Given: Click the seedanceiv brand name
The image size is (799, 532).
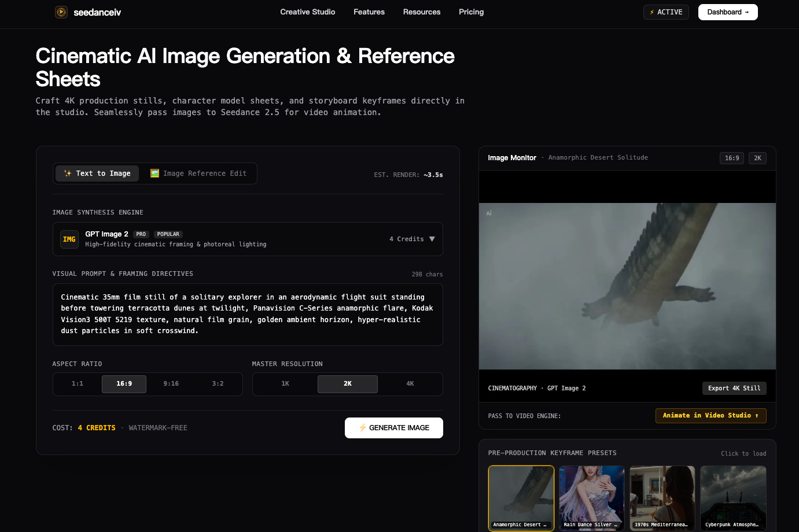Looking at the screenshot, I should [97, 12].
